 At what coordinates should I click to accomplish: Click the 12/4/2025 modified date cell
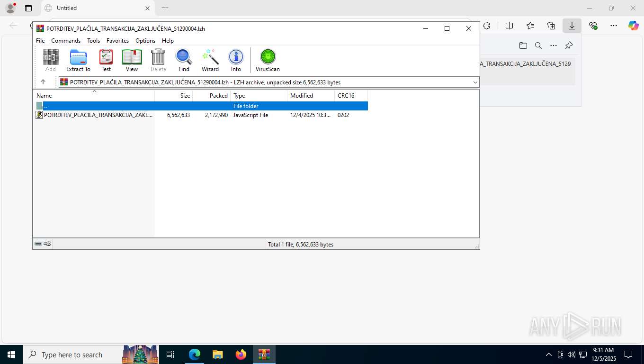[x=310, y=115]
